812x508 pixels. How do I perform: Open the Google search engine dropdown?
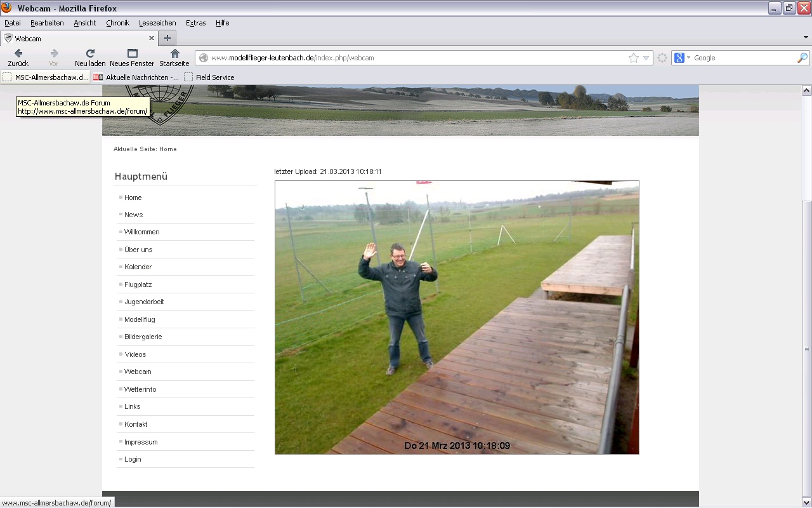[683, 58]
